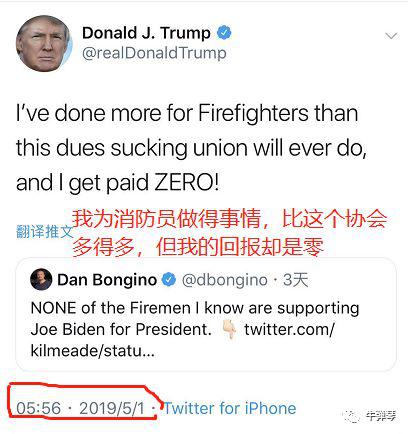Image resolution: width=408 pixels, height=434 pixels.
Task: Open the @dbongino handle
Action: coord(224,280)
